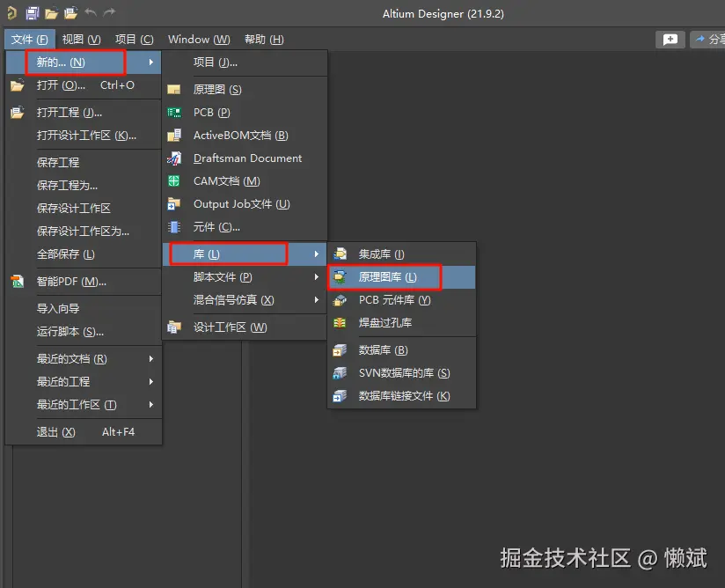Click the Altium logo icon in title bar
This screenshot has height=588, width=725.
pyautogui.click(x=11, y=13)
